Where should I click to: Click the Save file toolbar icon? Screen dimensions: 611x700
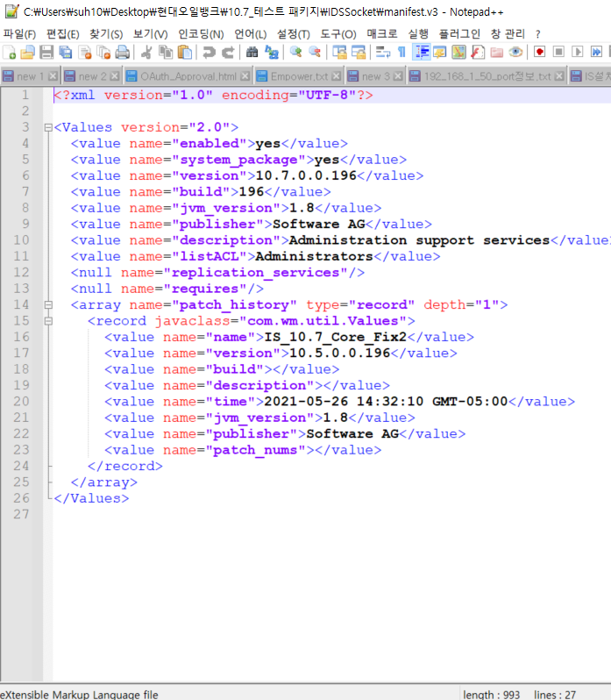coord(46,53)
